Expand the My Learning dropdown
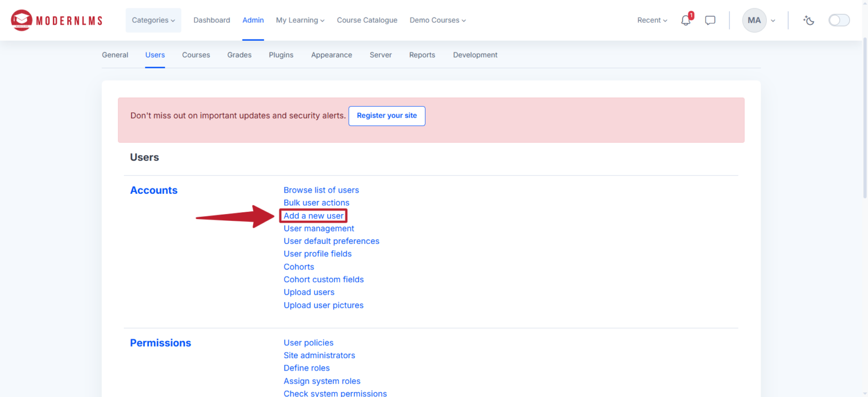Screen dimensions: 868x397 (300, 20)
